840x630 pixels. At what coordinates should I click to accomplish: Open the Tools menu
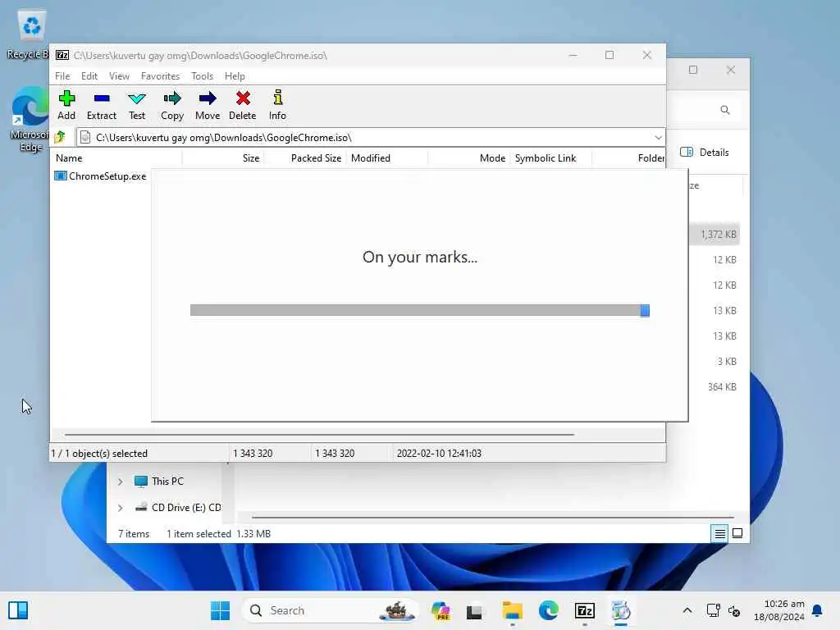[202, 76]
